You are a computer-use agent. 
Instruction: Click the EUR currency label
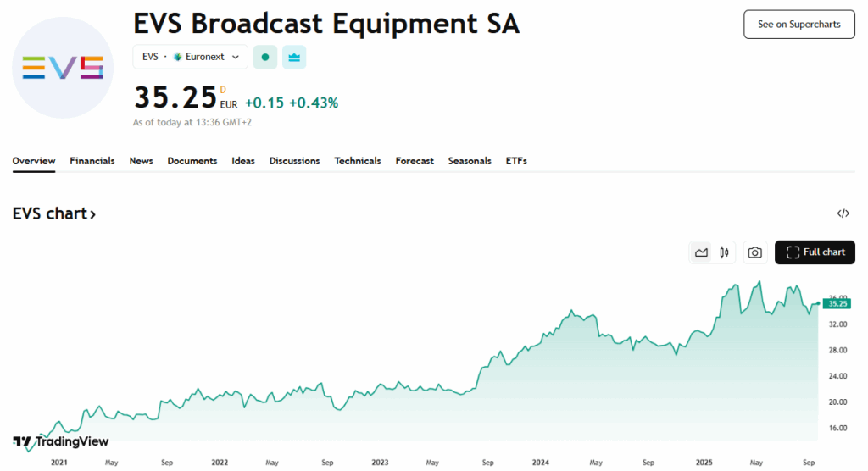point(229,104)
